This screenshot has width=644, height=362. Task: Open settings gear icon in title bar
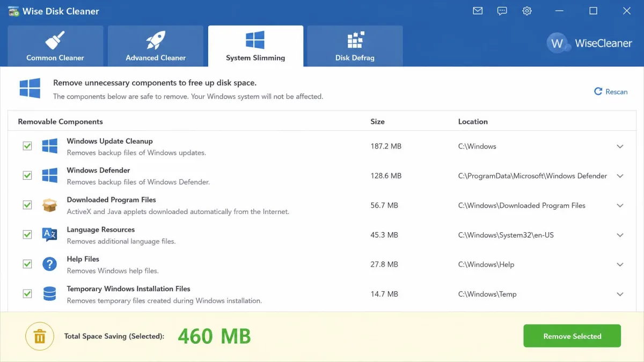coord(527,11)
